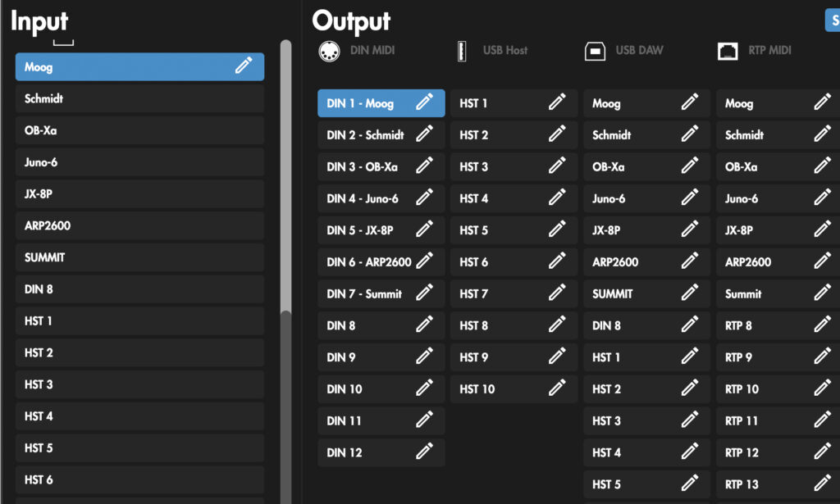
Task: Select SUMMIT input row
Action: point(139,257)
